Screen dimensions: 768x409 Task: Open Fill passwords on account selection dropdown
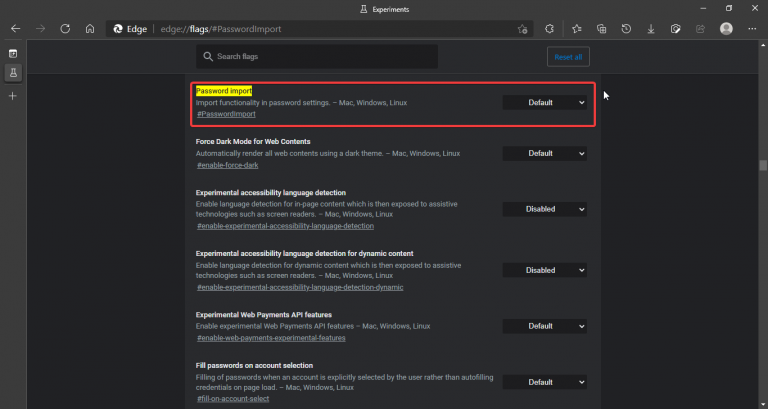545,382
